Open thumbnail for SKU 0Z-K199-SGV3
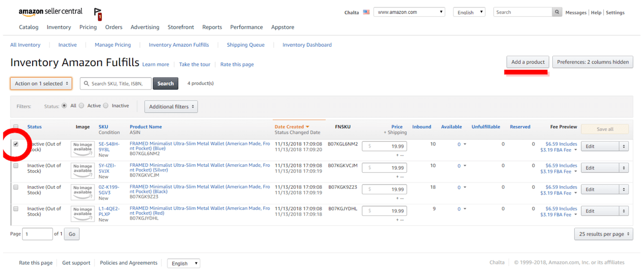Image resolution: width=644 pixels, height=271 pixels. pos(83,192)
